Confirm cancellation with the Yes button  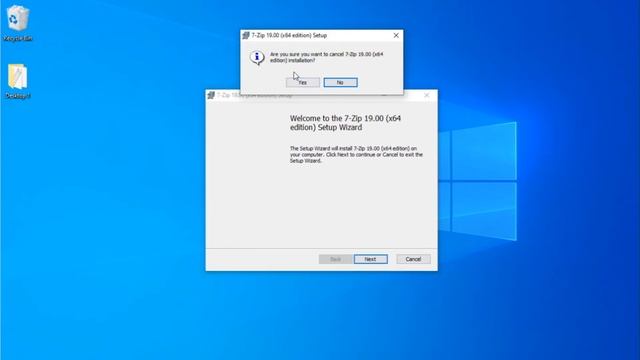[303, 82]
